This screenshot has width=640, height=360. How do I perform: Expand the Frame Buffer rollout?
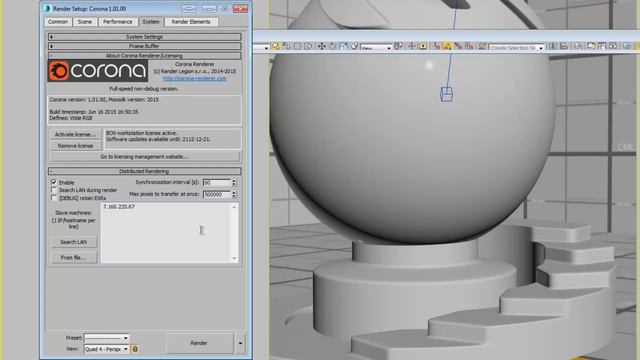144,46
